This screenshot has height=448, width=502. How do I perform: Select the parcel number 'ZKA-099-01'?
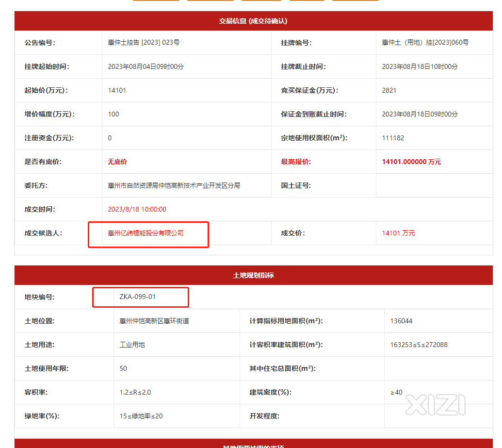[x=138, y=297]
